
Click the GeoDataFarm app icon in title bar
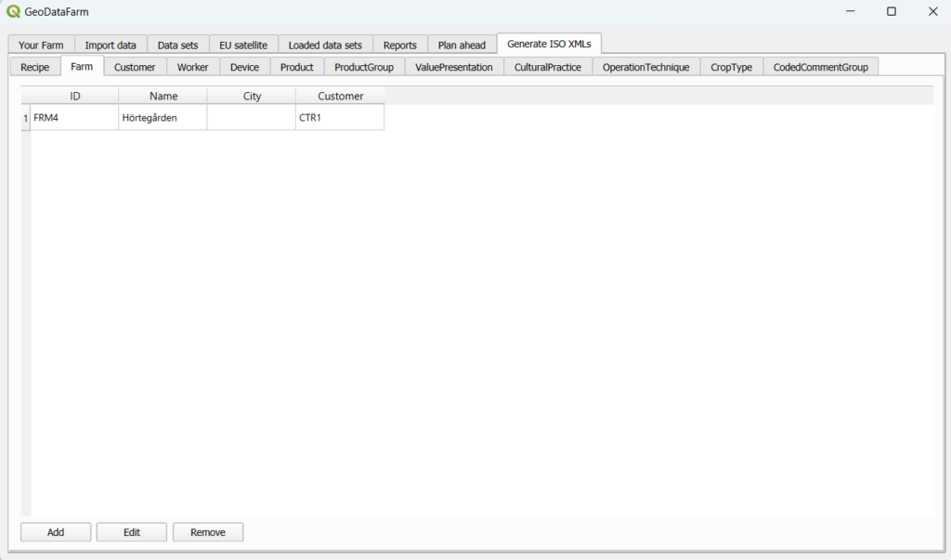point(13,12)
